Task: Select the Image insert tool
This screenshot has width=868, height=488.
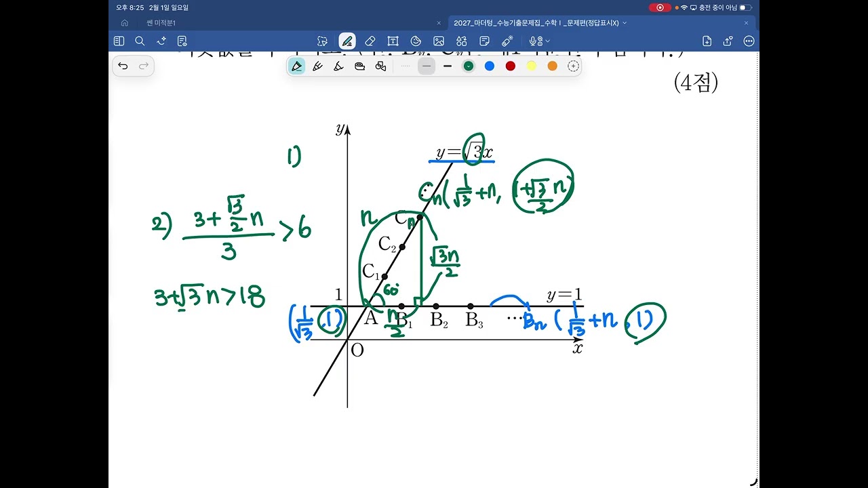Action: point(439,41)
